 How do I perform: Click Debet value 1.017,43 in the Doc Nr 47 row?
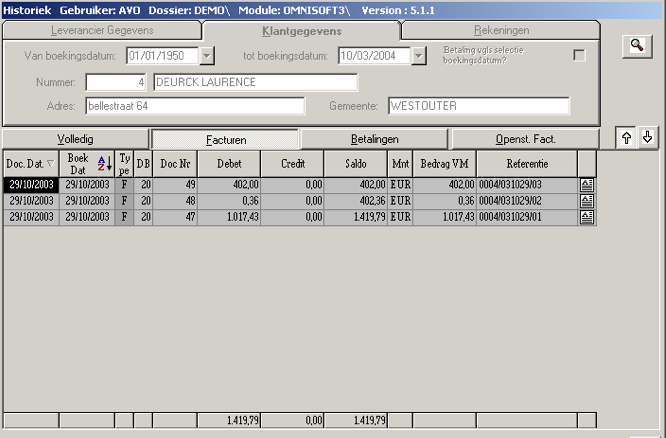[x=229, y=217]
